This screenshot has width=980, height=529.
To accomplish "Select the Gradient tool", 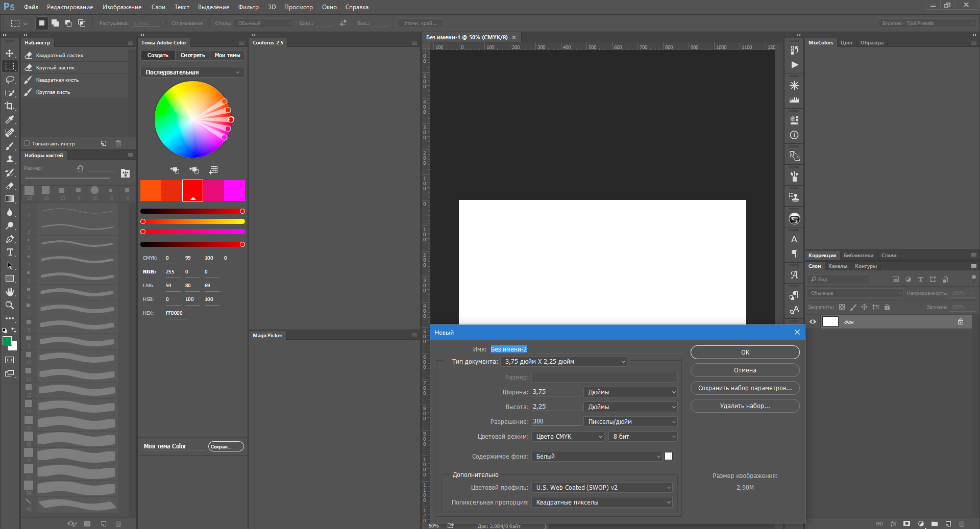I will click(x=10, y=199).
